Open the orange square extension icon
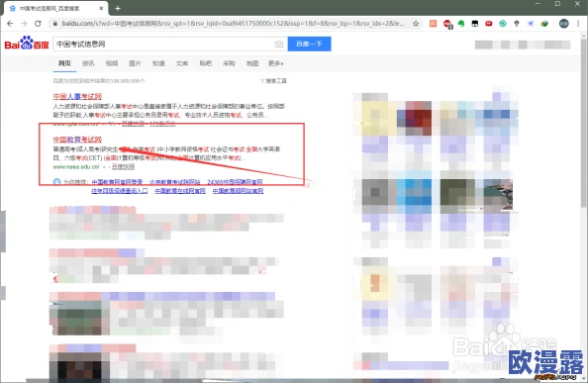This screenshot has height=383, width=588. point(434,24)
